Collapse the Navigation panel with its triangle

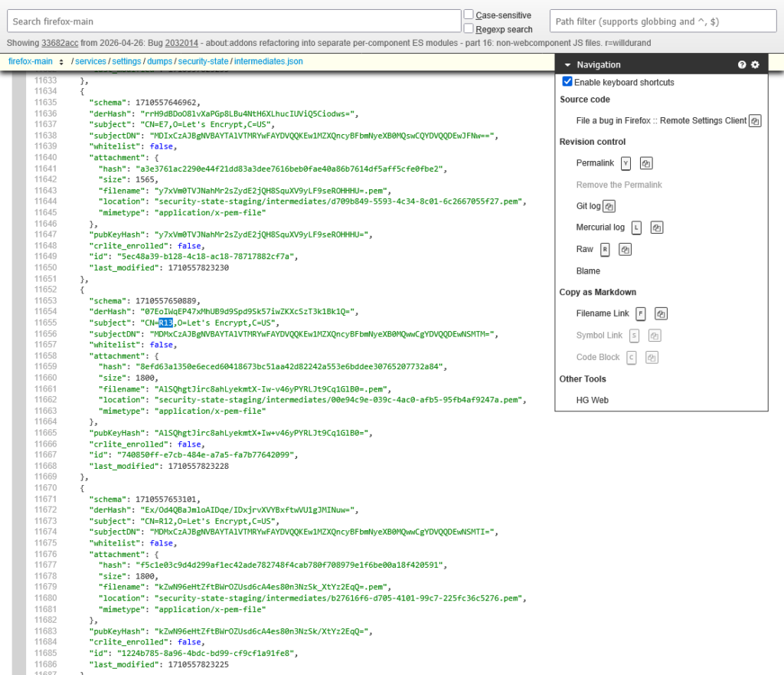[567, 65]
